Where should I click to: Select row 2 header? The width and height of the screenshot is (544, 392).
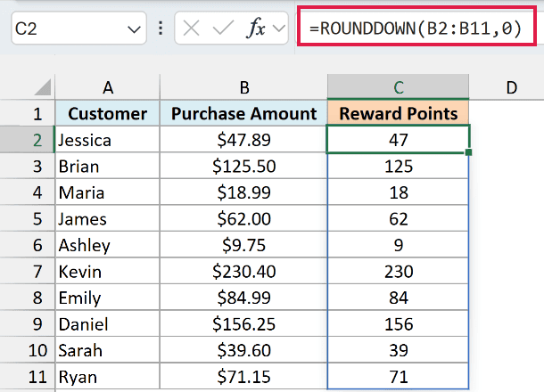[x=27, y=140]
